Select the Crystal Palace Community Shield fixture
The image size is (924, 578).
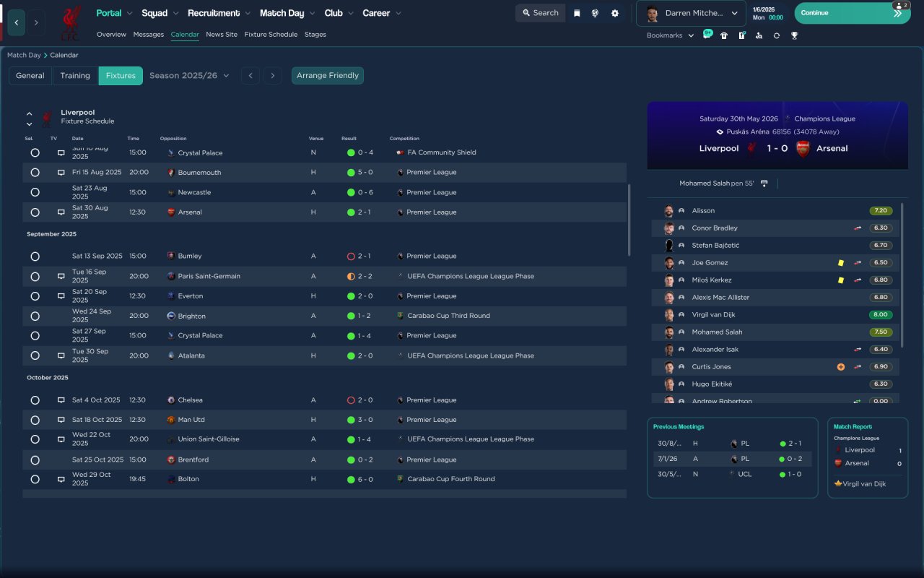click(x=35, y=153)
